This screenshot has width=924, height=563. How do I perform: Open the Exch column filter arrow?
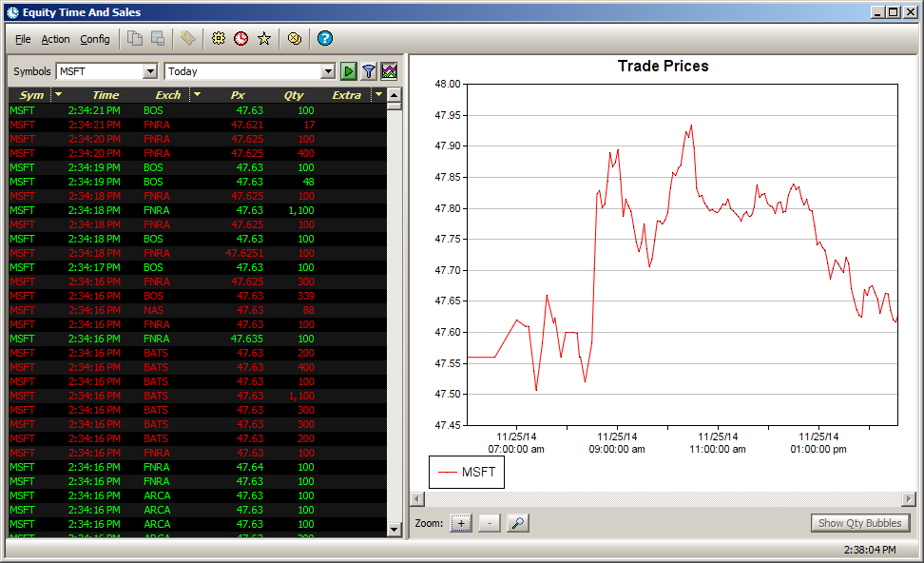click(x=197, y=94)
